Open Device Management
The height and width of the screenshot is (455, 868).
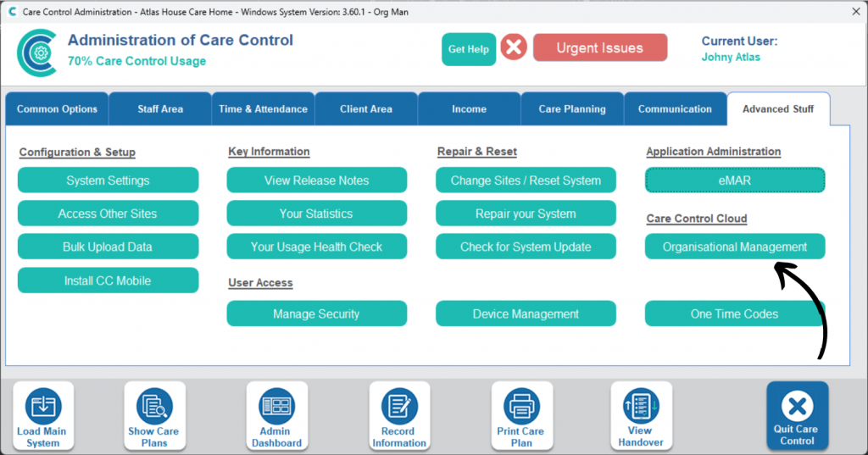click(526, 314)
